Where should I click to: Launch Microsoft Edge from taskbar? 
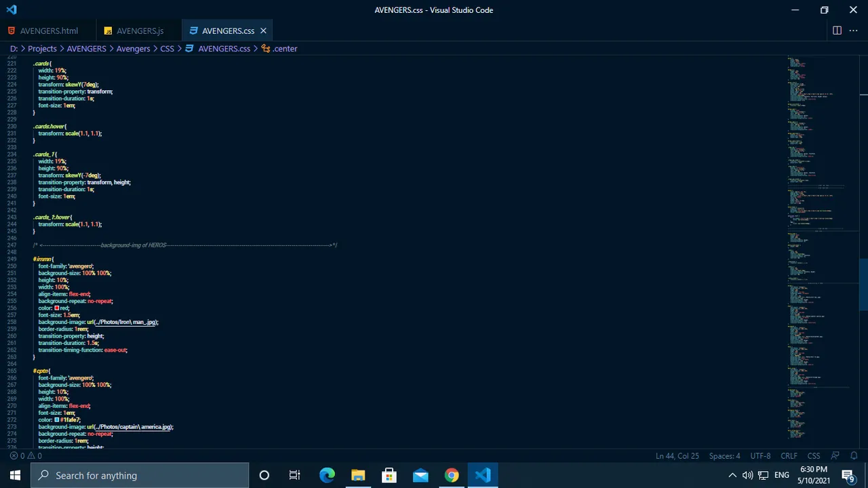click(327, 475)
